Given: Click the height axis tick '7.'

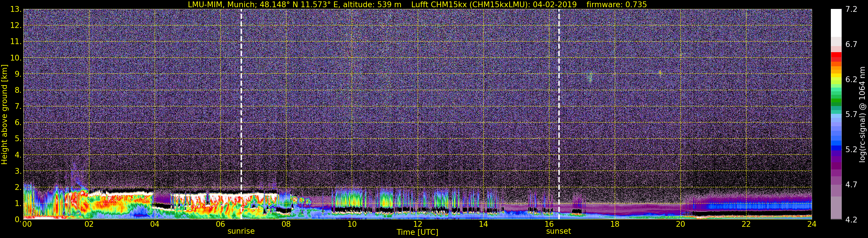Looking at the screenshot, I should 18,106.
